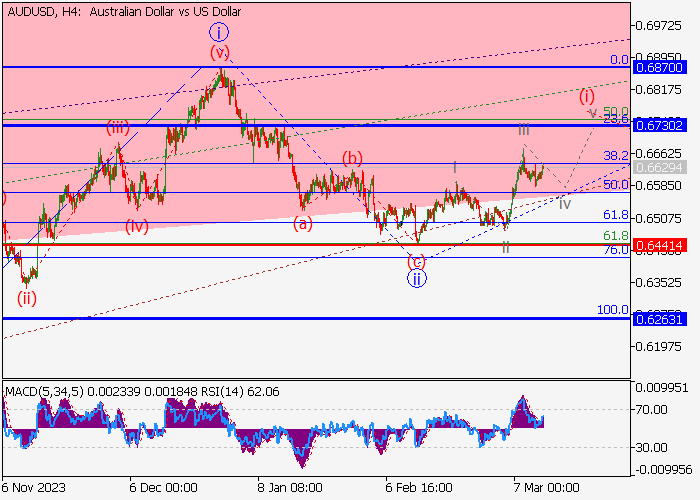Select the 38.2 Fibonacci level label

click(616, 155)
